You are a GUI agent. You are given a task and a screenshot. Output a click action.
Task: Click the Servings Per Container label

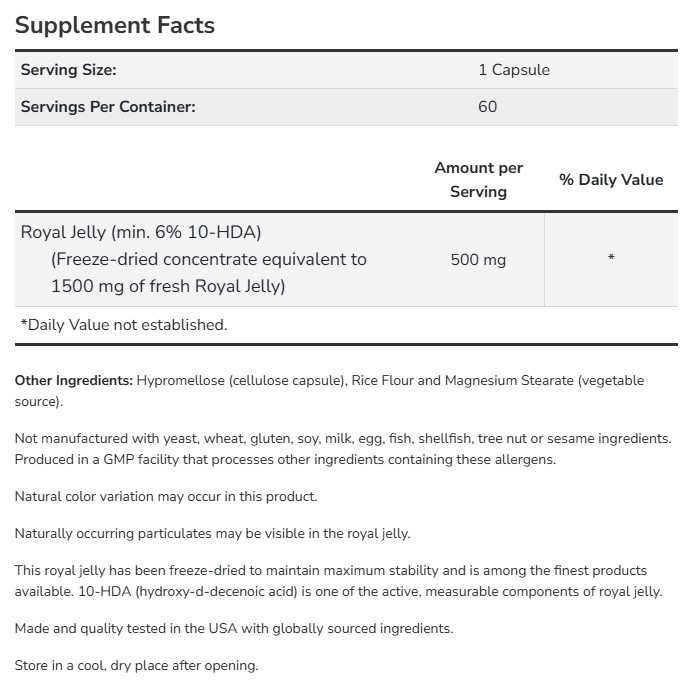108,106
